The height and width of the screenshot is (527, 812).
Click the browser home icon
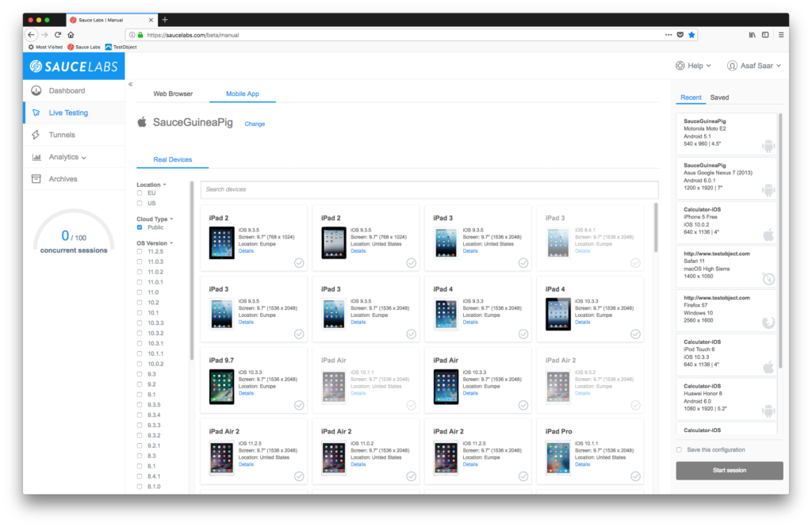pyautogui.click(x=71, y=35)
